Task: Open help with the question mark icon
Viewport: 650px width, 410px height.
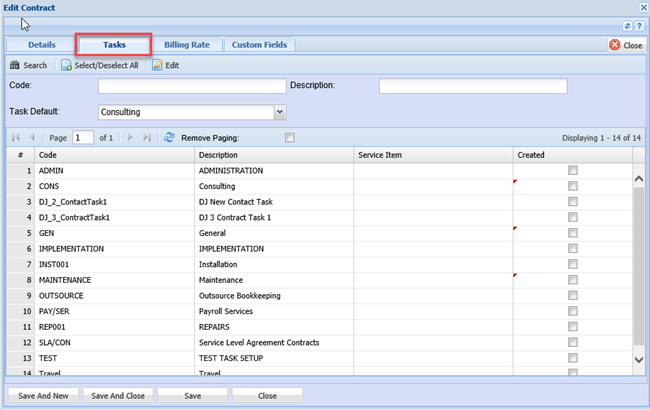Action: point(639,25)
